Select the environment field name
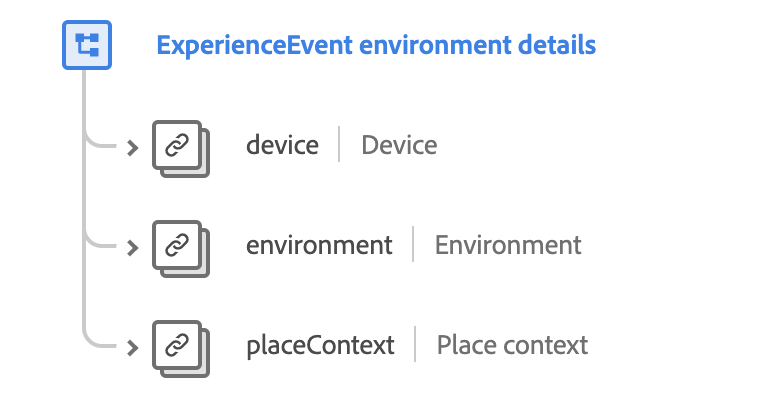766x414 pixels. 319,246
